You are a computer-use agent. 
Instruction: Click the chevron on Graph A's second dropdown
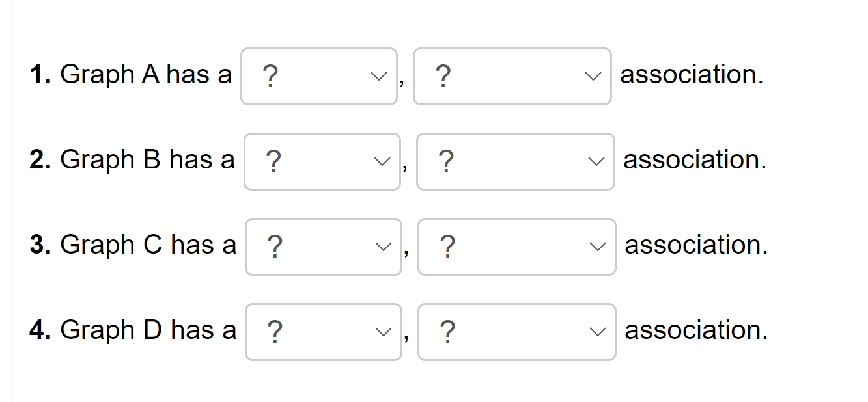coord(593,77)
